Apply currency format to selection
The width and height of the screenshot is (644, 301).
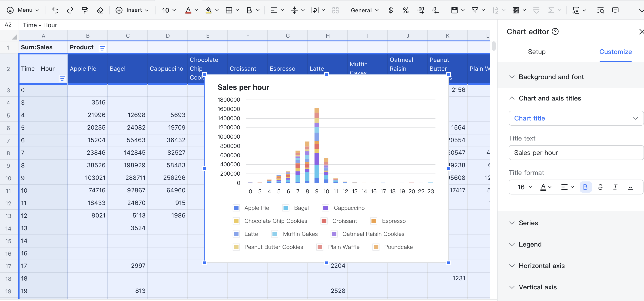click(x=391, y=10)
